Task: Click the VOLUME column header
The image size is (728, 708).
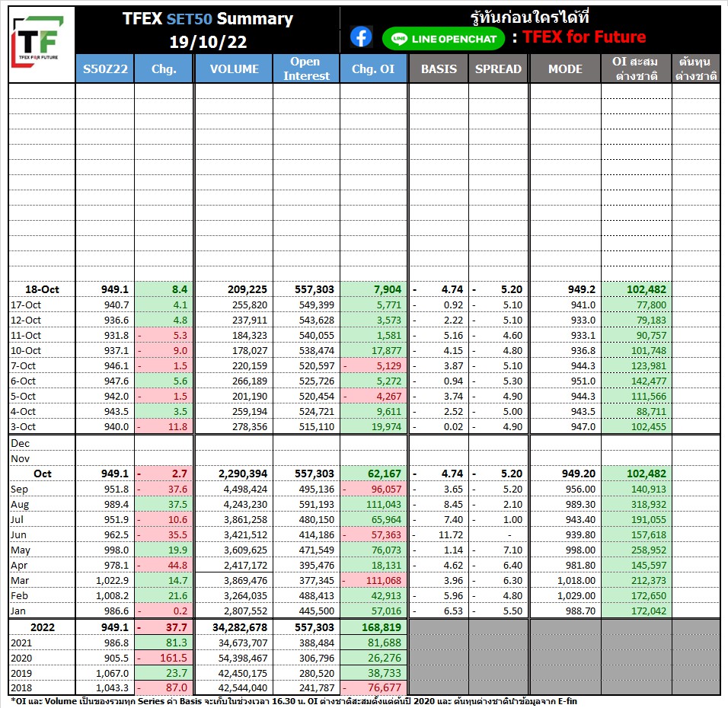Action: 234,69
